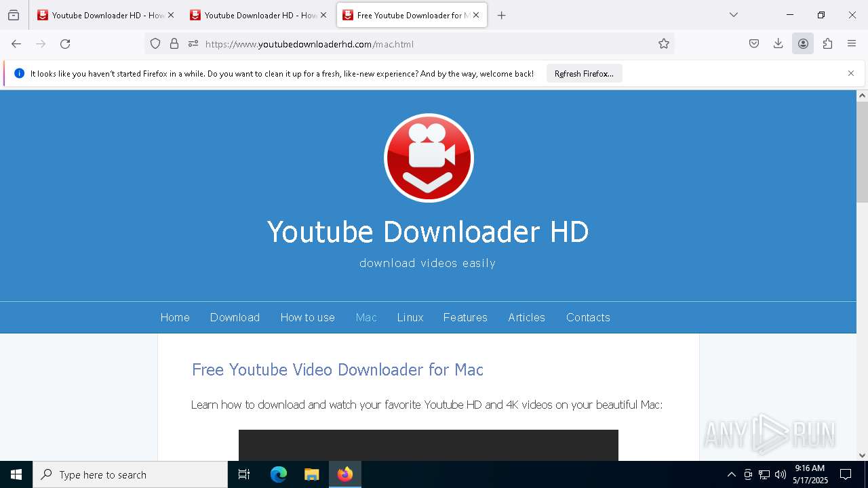This screenshot has height=488, width=868.
Task: Click the taskbar clock showing 9:16 AM
Action: click(x=810, y=474)
